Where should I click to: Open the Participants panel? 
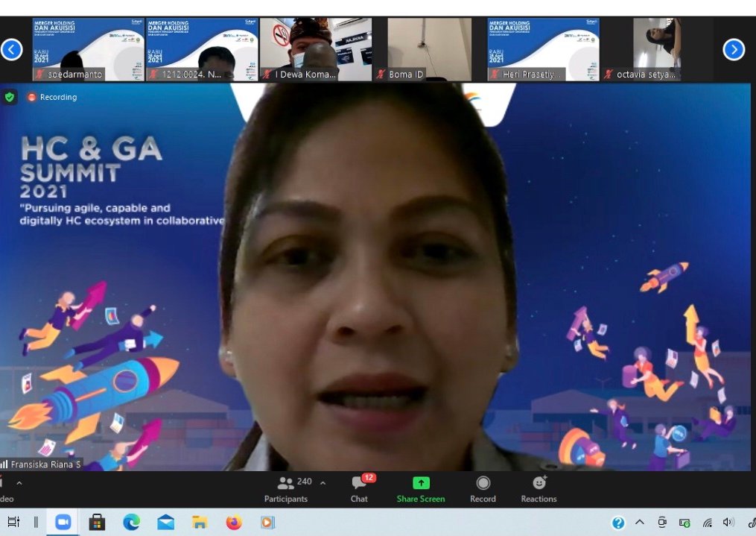286,489
